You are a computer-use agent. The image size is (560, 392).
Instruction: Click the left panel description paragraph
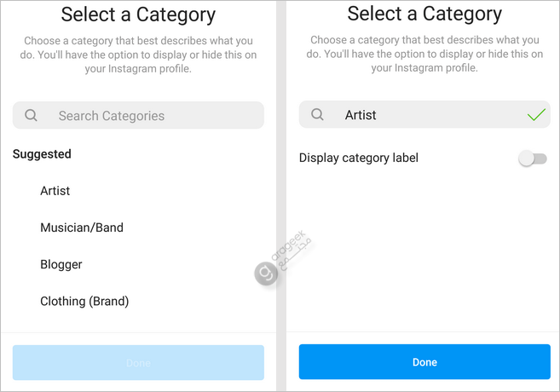pos(138,55)
